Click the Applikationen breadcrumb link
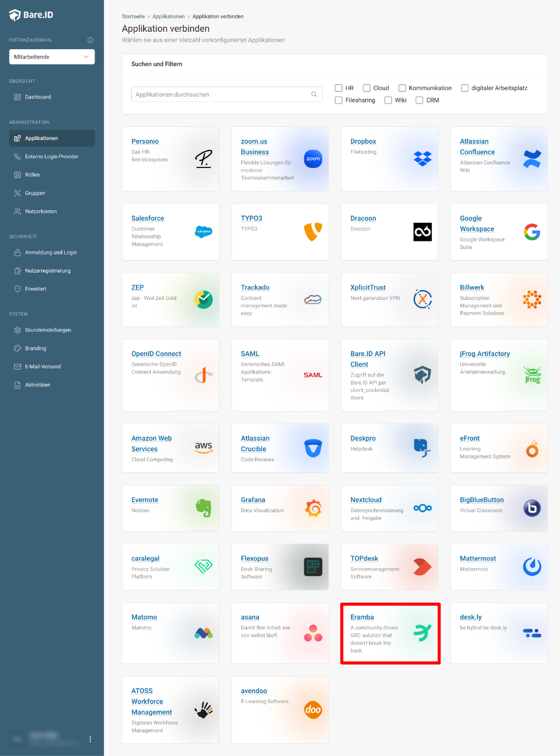 [x=169, y=16]
